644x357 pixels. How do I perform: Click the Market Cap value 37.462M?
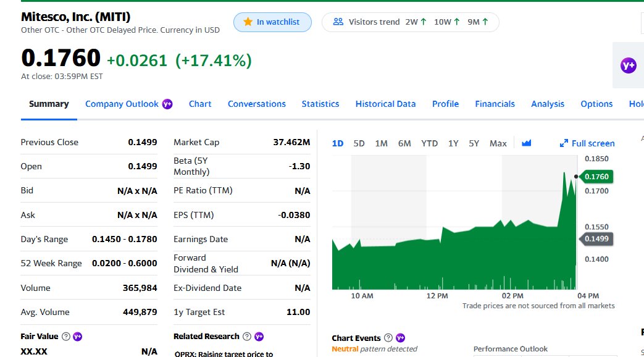coord(291,142)
